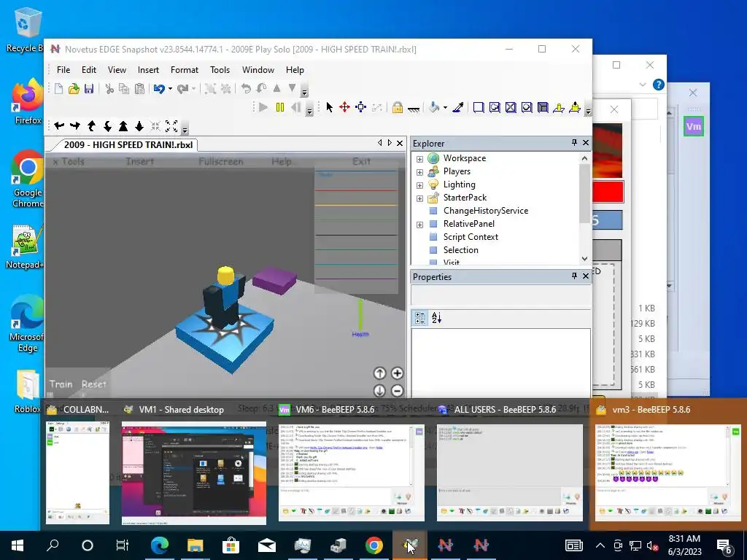Copy selection using the toolbar copy icon
This screenshot has height=560, width=747.
point(124,88)
